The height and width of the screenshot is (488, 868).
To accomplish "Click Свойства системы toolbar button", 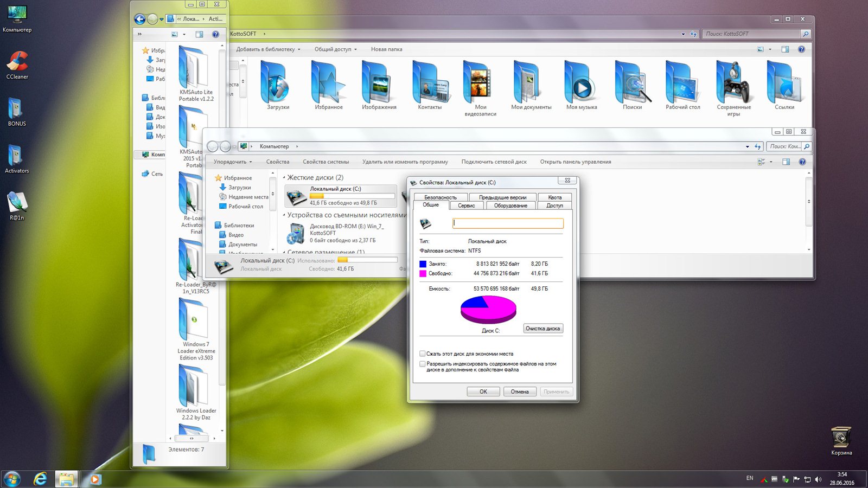I will pyautogui.click(x=325, y=162).
